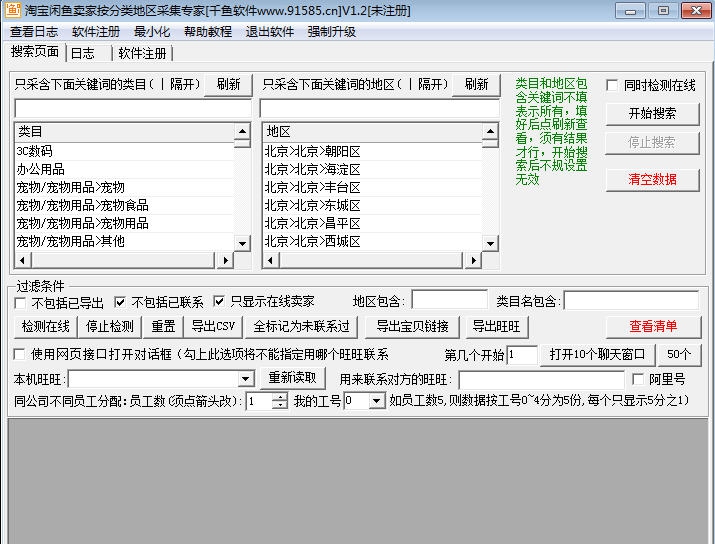715x544 pixels.
Task: Click the red 清空数据 button
Action: [x=652, y=180]
